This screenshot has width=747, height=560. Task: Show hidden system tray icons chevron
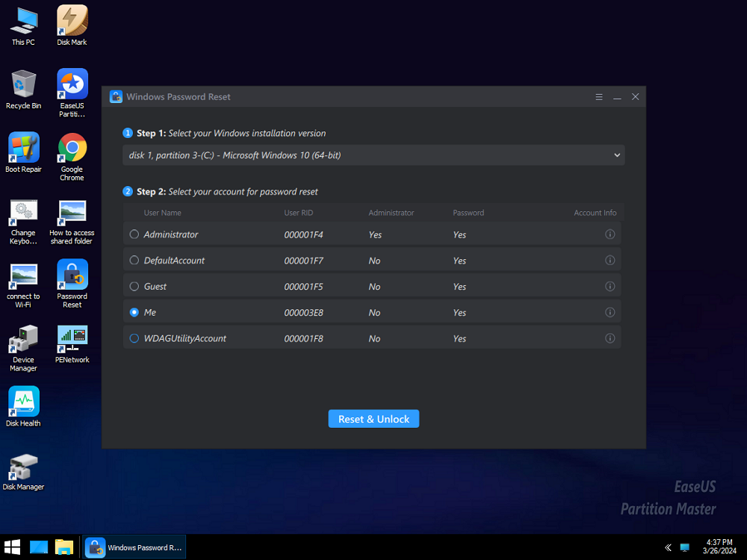[667, 547]
